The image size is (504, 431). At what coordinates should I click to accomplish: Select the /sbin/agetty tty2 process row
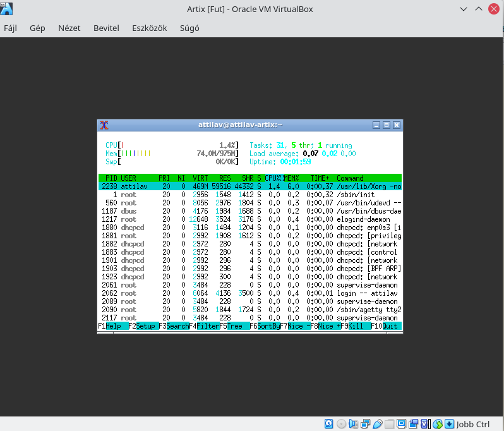coord(250,310)
